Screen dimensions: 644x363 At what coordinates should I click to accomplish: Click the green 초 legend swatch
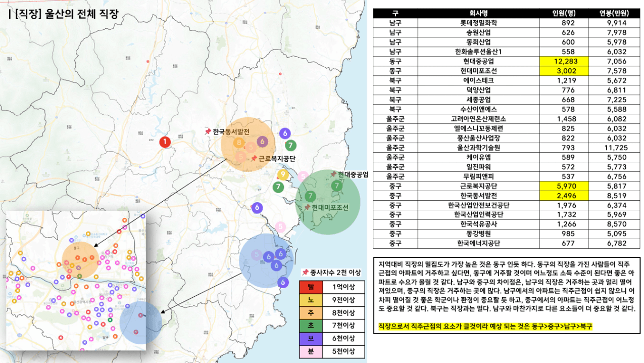311,326
